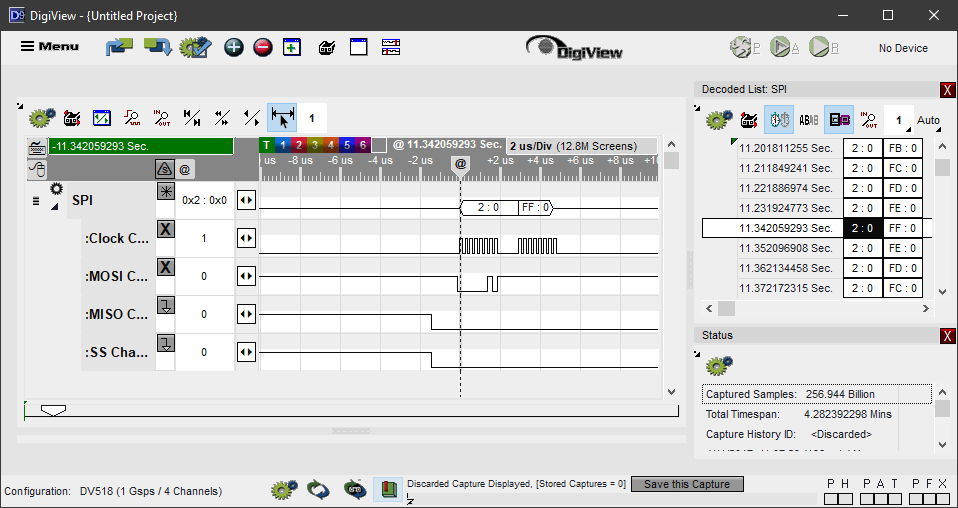Toggle falling edge trigger on MISO channel
958x508 pixels.
[166, 305]
